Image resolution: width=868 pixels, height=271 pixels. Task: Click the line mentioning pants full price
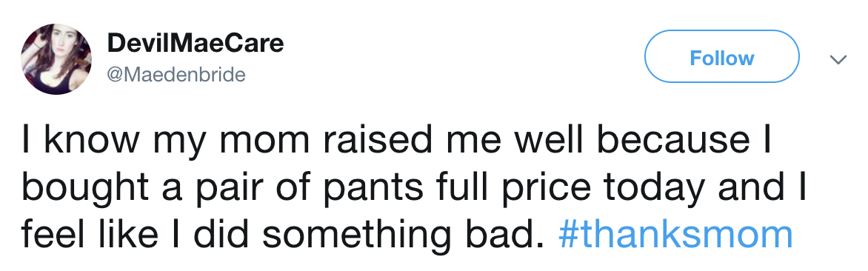[413, 188]
